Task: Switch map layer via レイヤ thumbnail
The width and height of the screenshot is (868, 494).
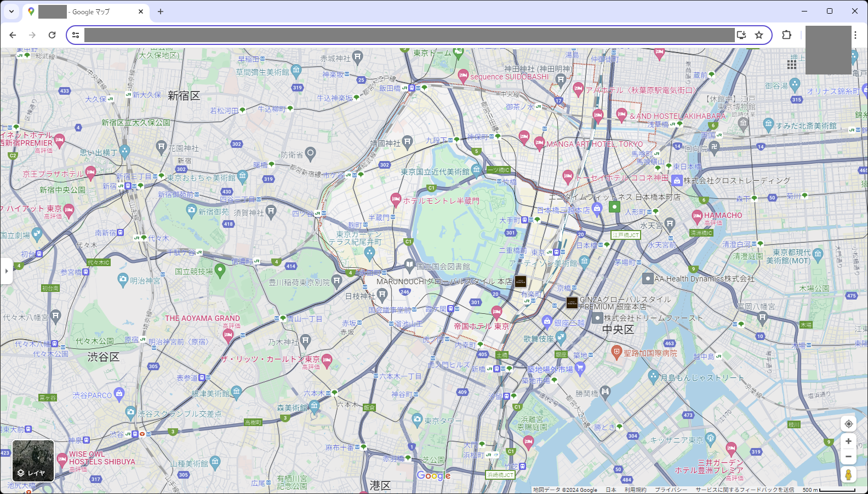Action: pos(33,461)
